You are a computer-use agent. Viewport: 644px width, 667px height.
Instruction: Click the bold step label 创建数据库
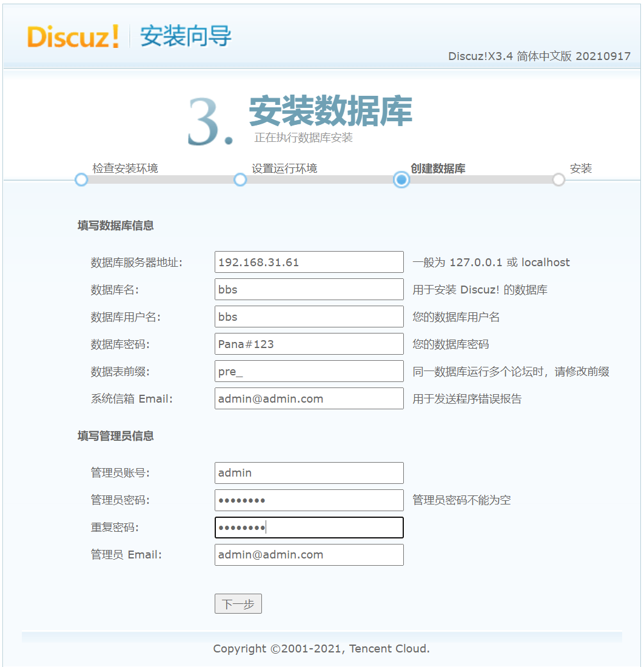click(x=438, y=169)
